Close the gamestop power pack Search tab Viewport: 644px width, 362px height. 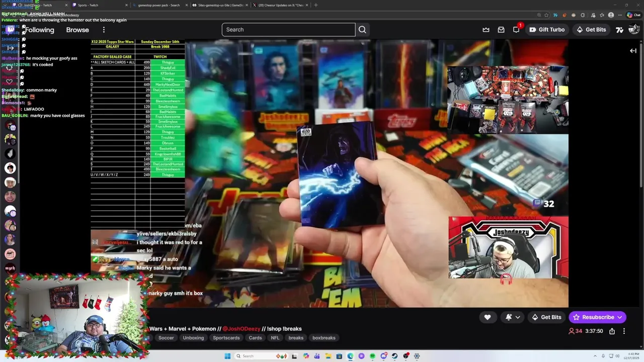click(187, 5)
